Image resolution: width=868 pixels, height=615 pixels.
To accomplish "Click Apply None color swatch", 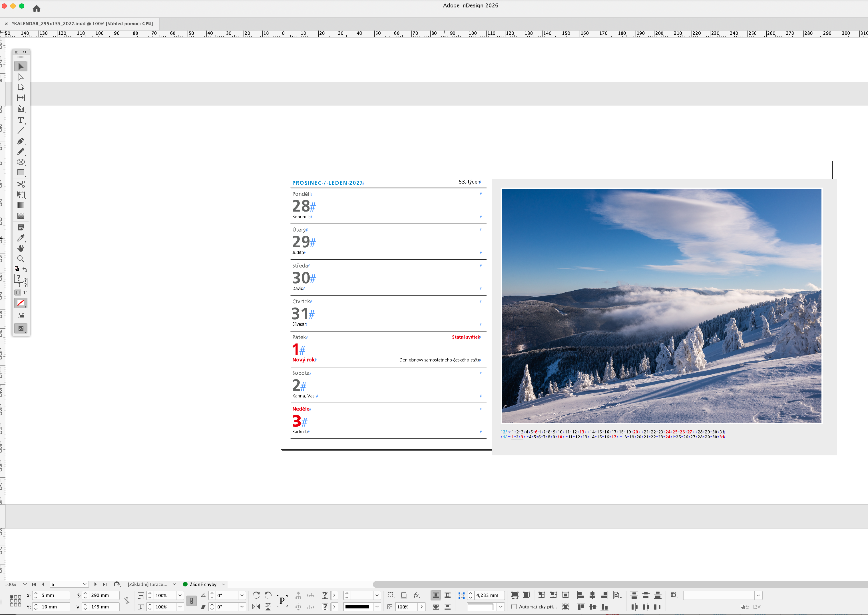I will pyautogui.click(x=21, y=303).
